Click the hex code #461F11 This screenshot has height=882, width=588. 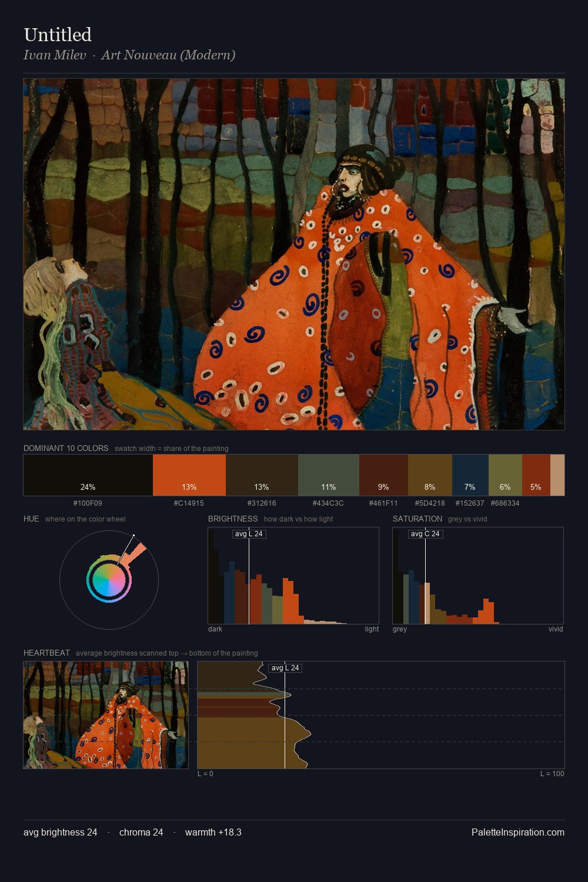pos(383,503)
